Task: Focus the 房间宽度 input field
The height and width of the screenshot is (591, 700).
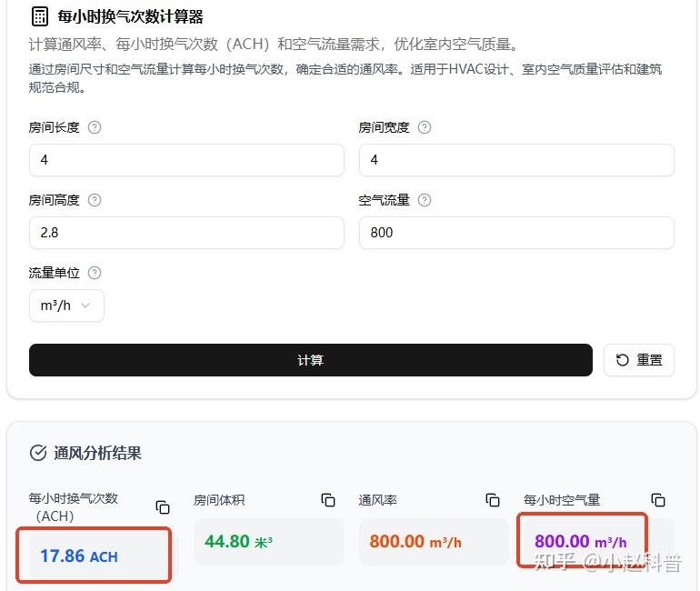Action: point(516,160)
